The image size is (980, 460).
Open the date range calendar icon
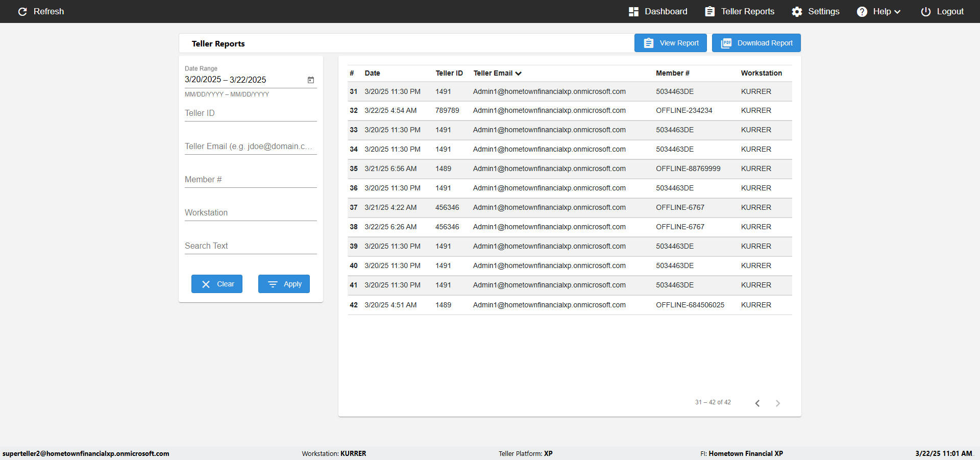click(311, 80)
